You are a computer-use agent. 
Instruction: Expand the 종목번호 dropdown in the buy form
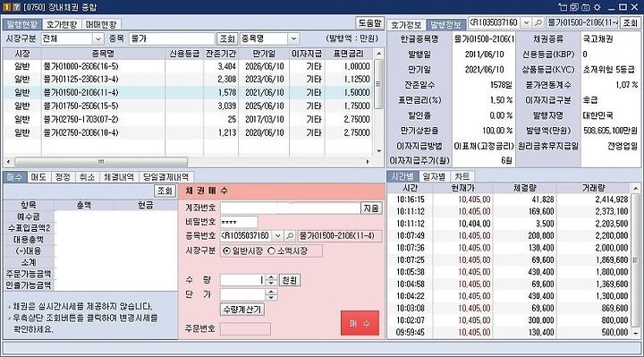click(278, 236)
